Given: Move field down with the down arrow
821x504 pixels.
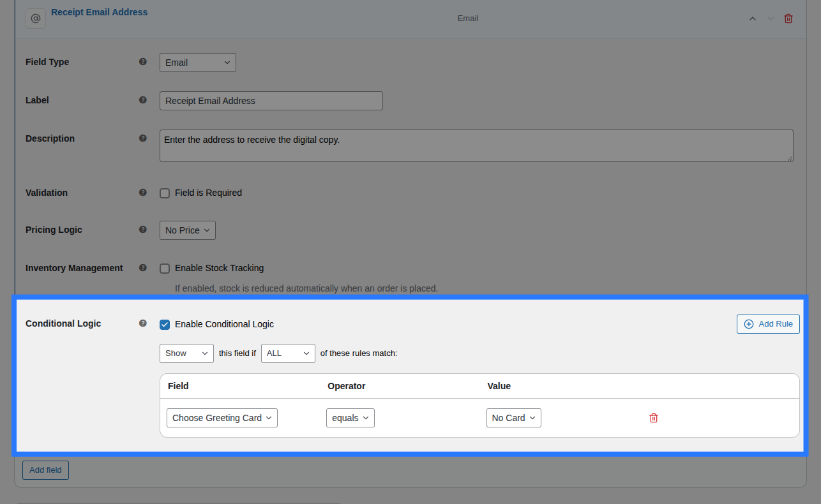Looking at the screenshot, I should point(771,19).
